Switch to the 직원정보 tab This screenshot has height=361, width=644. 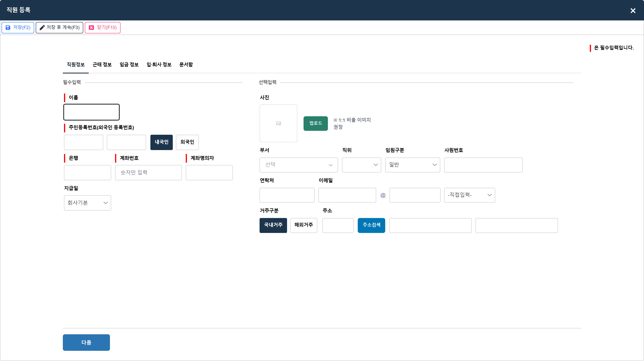(76, 64)
